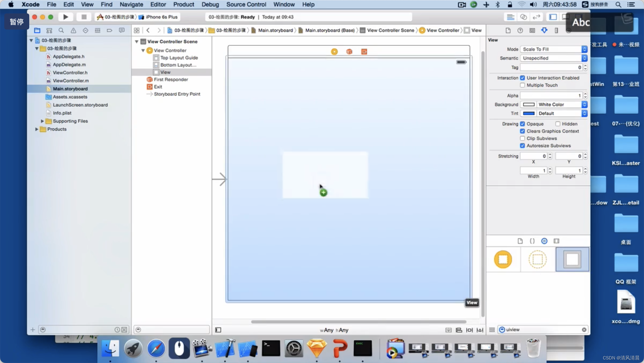Click the Stop button in toolbar
Screen dimensions: 644x363
(84, 17)
